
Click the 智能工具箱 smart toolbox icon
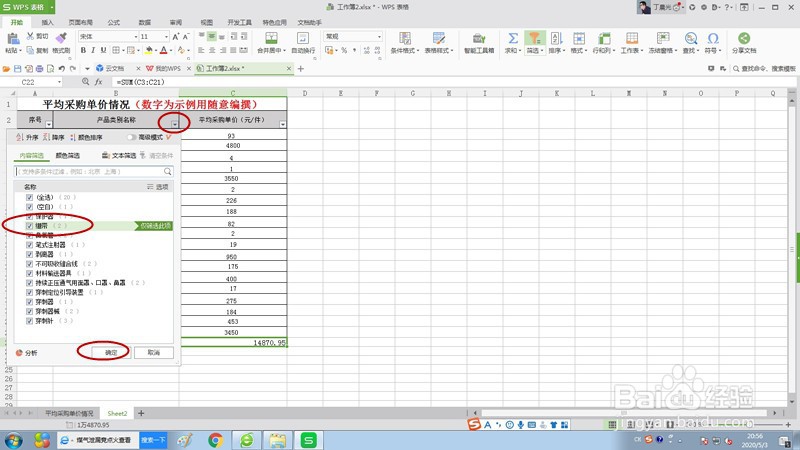pyautogui.click(x=479, y=38)
